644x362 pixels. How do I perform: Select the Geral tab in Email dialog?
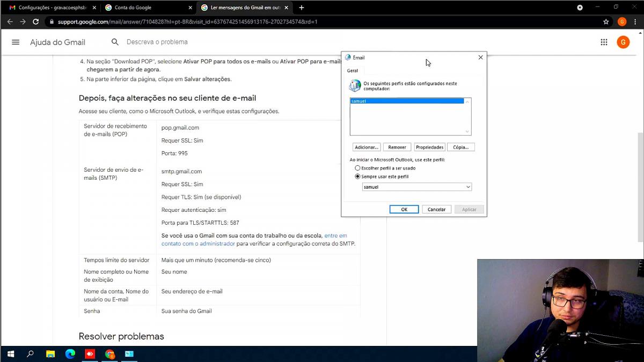pos(353,71)
